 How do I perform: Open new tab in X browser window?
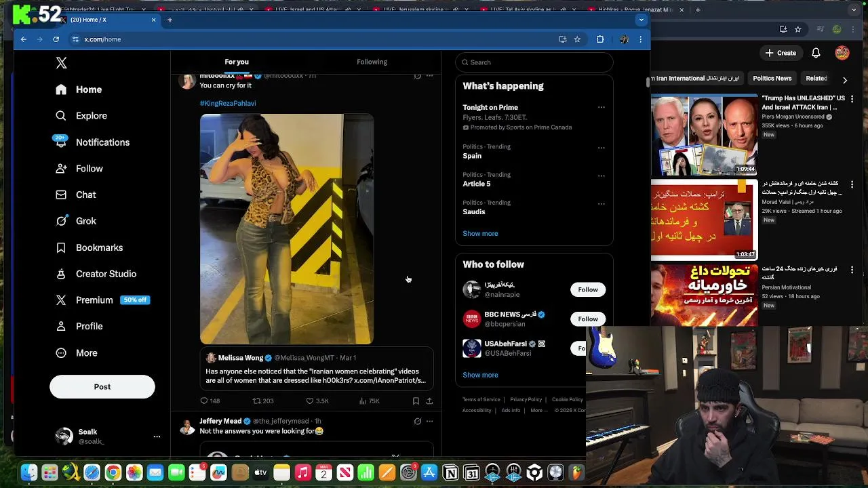click(x=170, y=20)
